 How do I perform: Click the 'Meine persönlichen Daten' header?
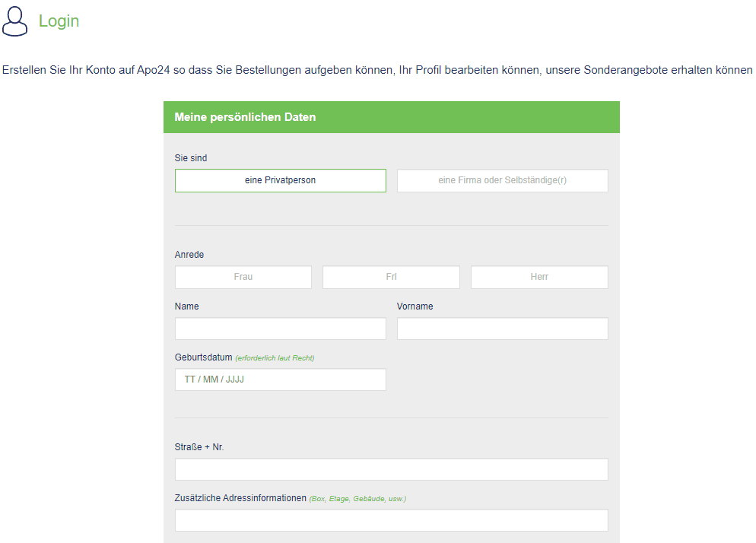392,117
